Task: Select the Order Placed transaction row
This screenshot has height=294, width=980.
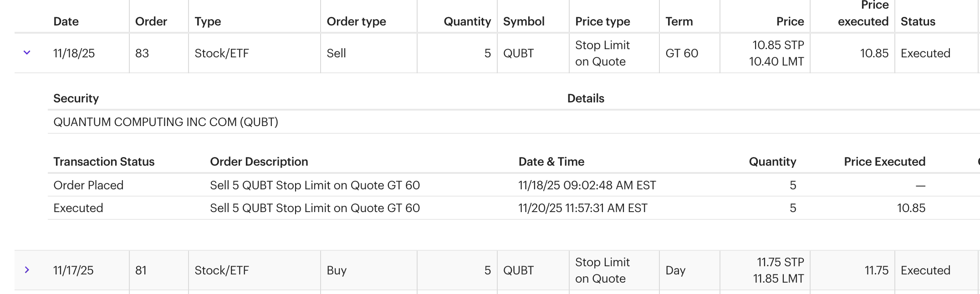Action: [88, 185]
